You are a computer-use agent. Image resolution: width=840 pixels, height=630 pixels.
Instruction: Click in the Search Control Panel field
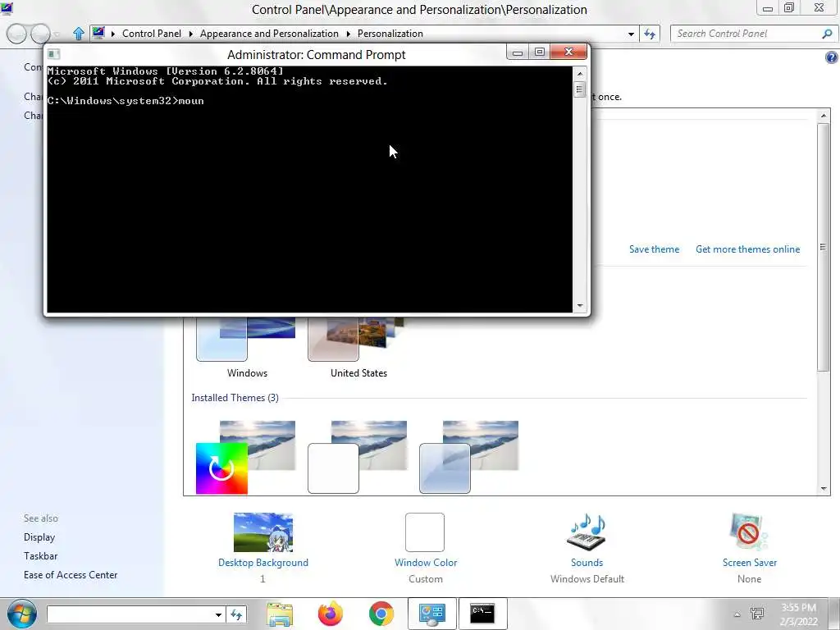tap(747, 34)
